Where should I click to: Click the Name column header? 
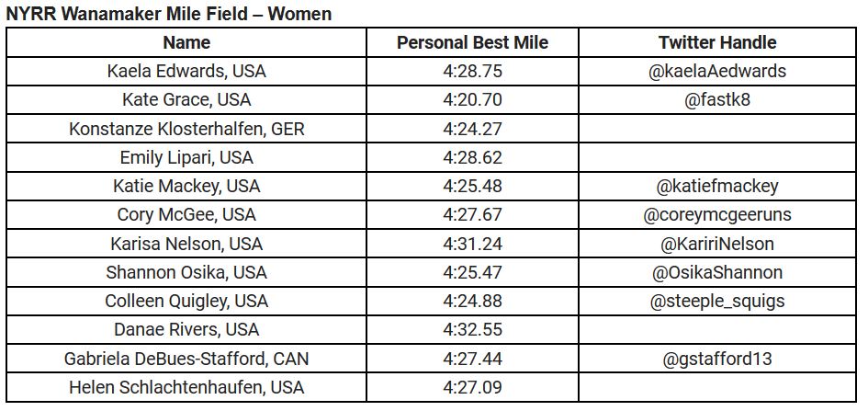(x=186, y=42)
